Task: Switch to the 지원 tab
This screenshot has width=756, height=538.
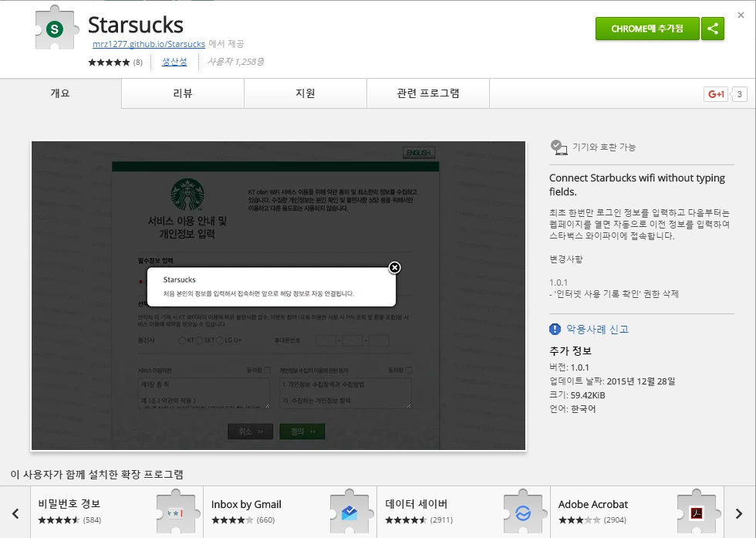Action: click(305, 93)
